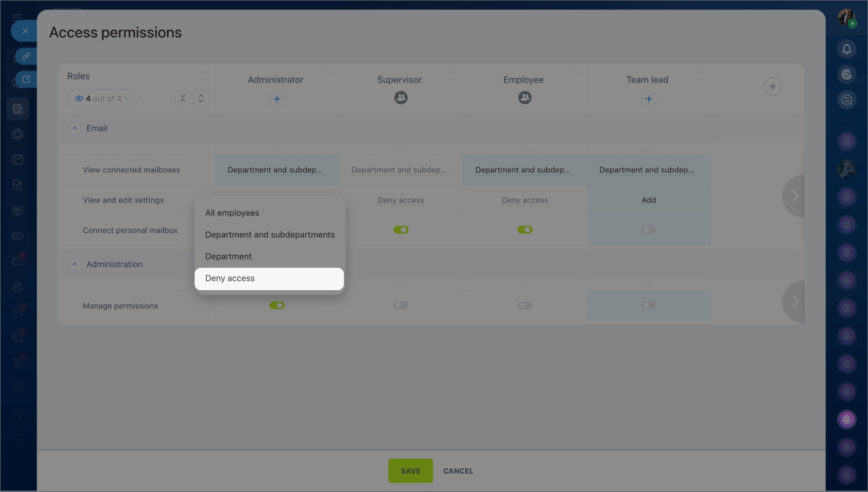Image resolution: width=868 pixels, height=492 pixels.
Task: Click Add in Team lead settings cell
Action: [648, 200]
